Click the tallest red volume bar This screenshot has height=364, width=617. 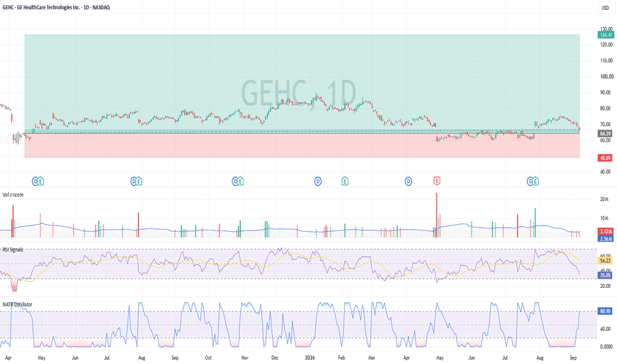pyautogui.click(x=436, y=215)
